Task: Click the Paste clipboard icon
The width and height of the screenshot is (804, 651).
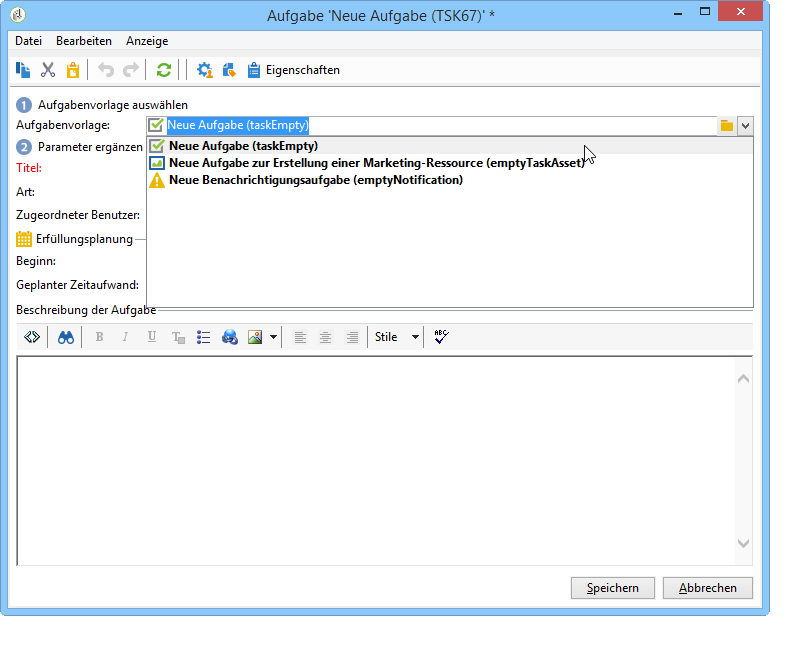Action: pos(73,70)
